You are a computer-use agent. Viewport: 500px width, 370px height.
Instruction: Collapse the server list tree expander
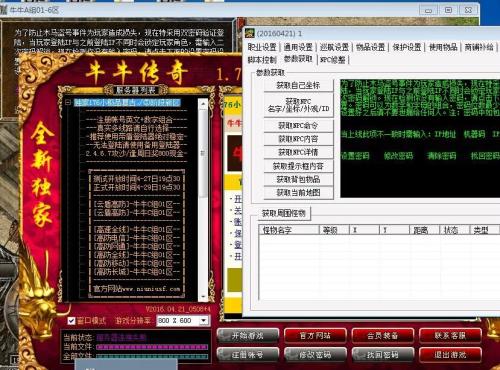[68, 102]
